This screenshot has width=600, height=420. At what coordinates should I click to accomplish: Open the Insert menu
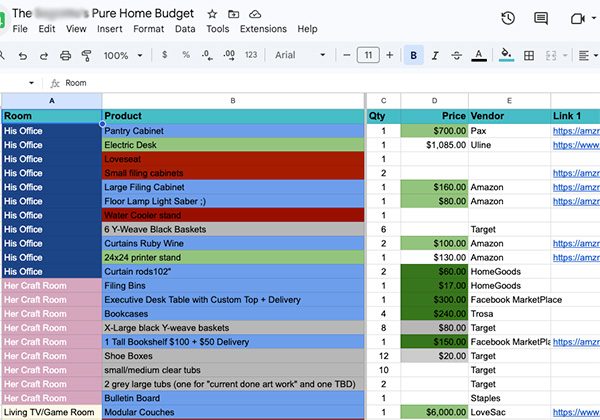point(109,29)
